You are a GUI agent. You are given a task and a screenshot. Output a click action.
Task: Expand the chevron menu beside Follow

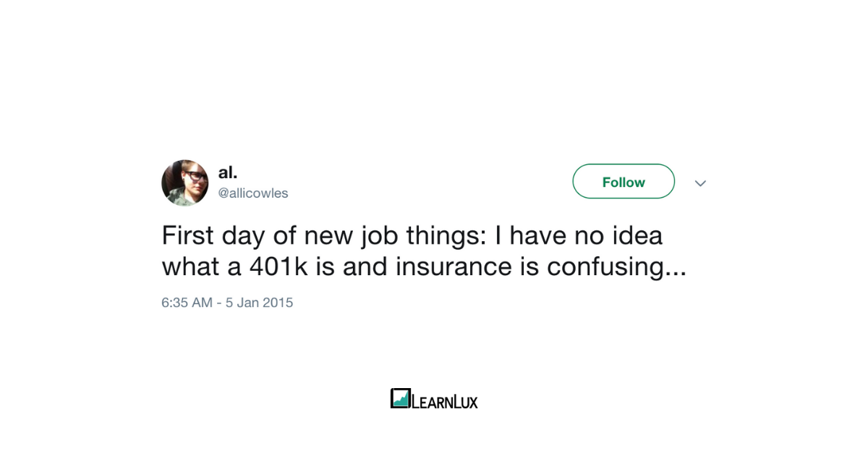tap(700, 183)
